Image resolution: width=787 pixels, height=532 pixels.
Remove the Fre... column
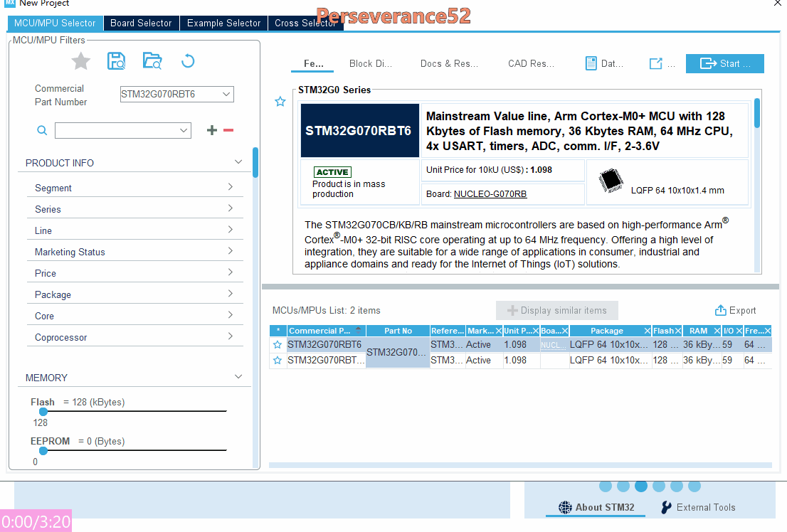(767, 331)
